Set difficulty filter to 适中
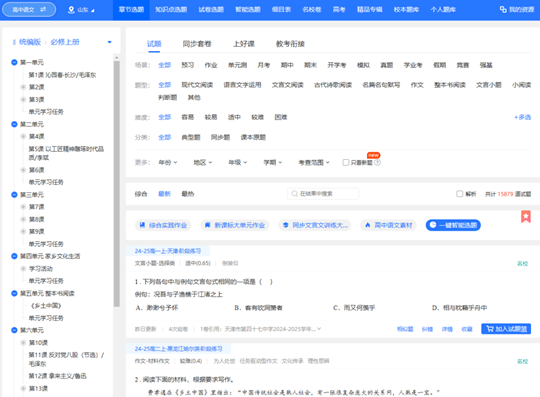The width and height of the screenshot is (540, 397). tap(234, 117)
